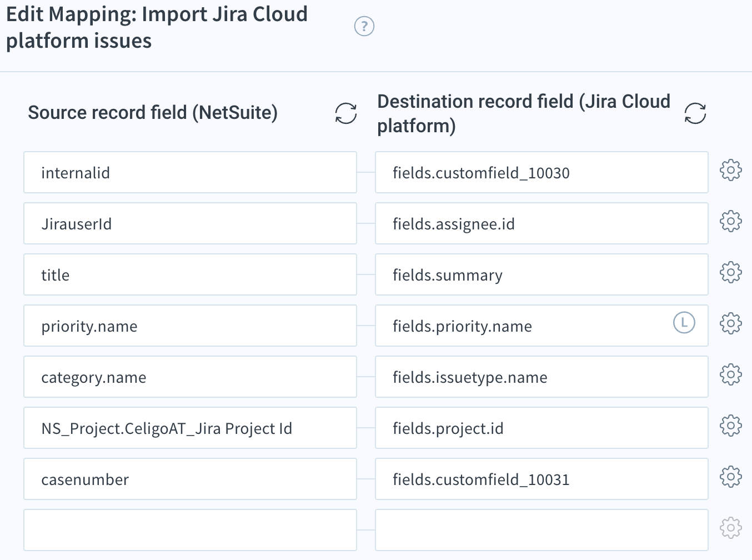Open settings gear for fields.priority.name mapping
This screenshot has height=560, width=752.
(731, 323)
